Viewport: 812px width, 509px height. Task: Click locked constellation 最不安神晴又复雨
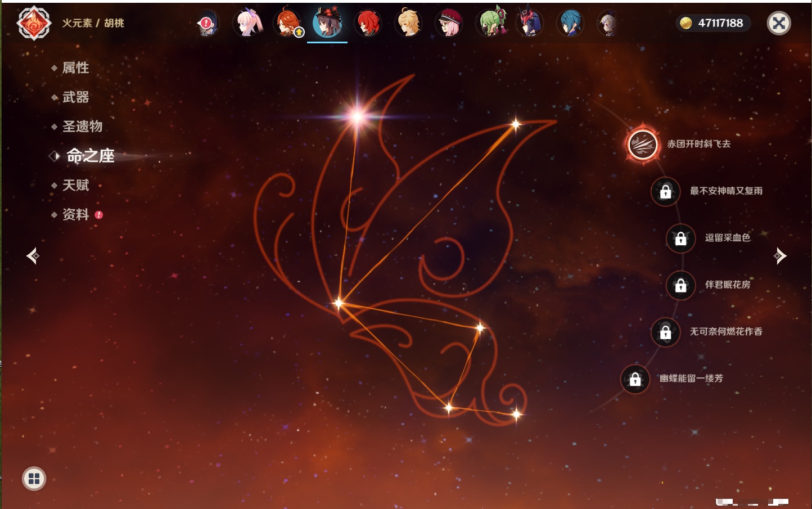tap(665, 191)
